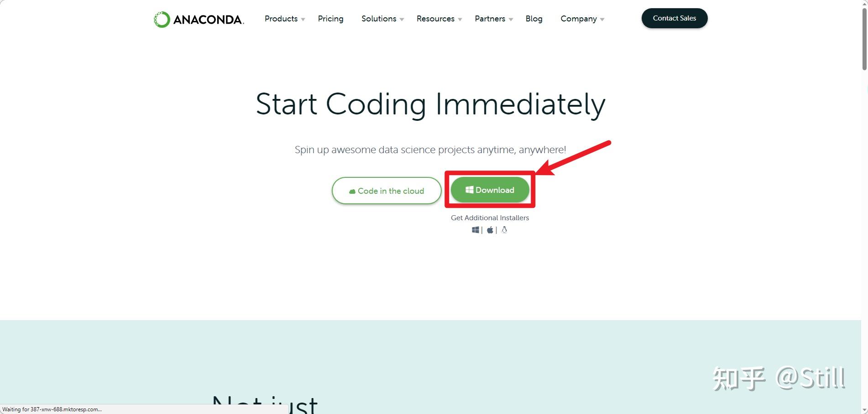Click the scrollbar down arrow
The width and height of the screenshot is (868, 414).
coord(864,410)
